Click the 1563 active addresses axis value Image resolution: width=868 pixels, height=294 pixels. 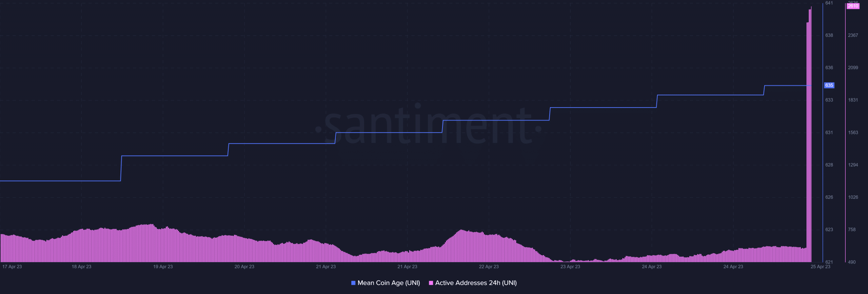pos(853,133)
